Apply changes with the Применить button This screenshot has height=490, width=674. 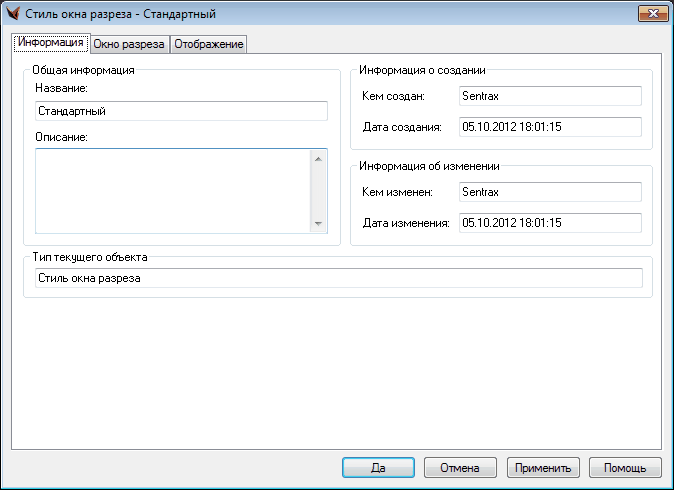pyautogui.click(x=543, y=468)
